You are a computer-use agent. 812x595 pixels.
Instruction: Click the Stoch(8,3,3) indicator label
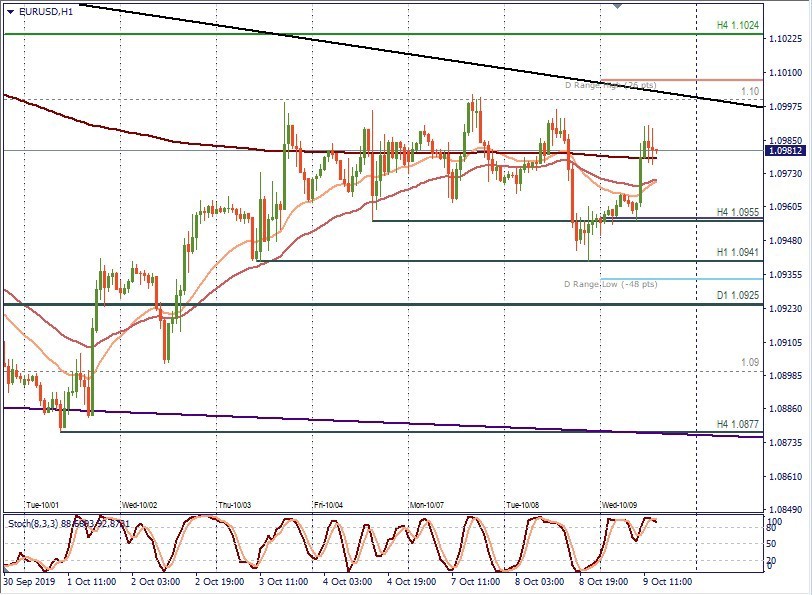tap(69, 524)
